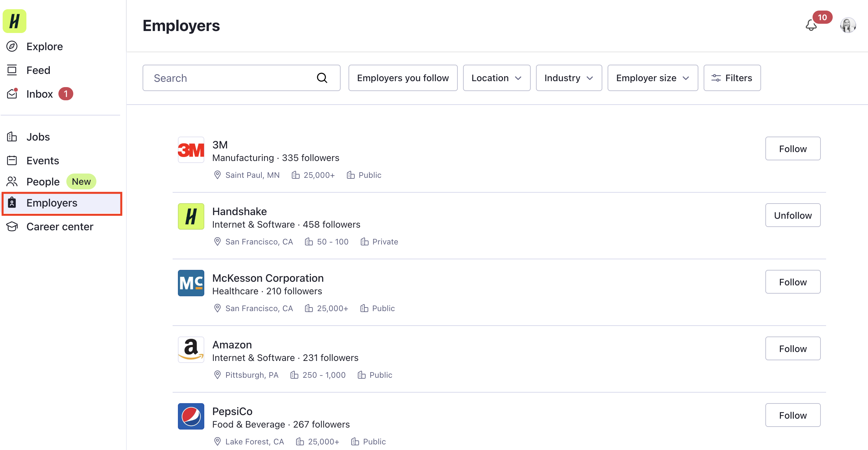Open Feed in sidebar

(x=38, y=70)
